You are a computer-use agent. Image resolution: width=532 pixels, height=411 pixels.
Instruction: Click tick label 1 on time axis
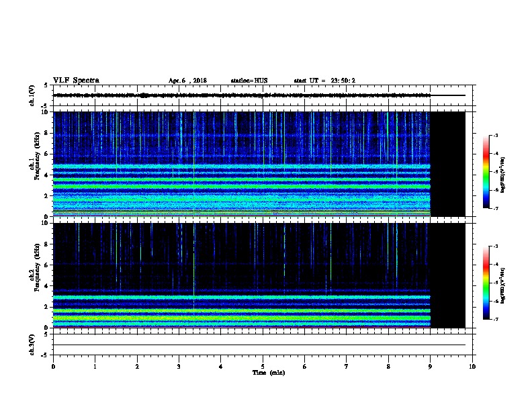point(95,367)
